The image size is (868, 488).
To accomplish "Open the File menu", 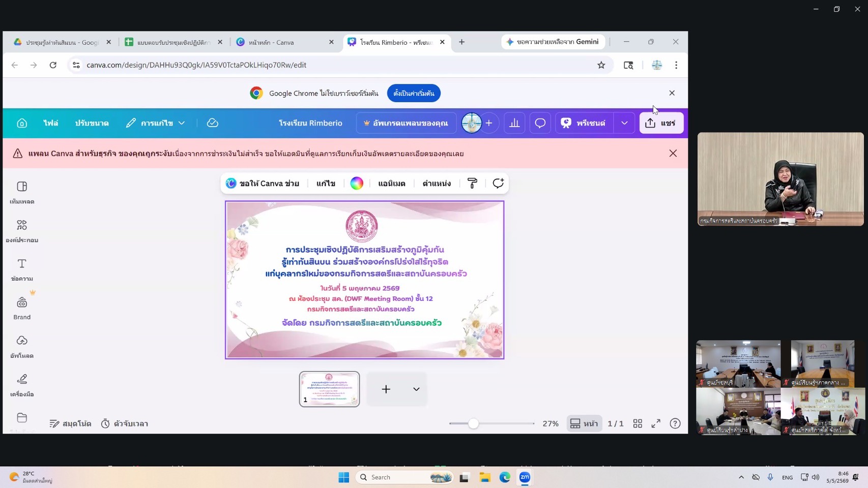I will (x=50, y=123).
